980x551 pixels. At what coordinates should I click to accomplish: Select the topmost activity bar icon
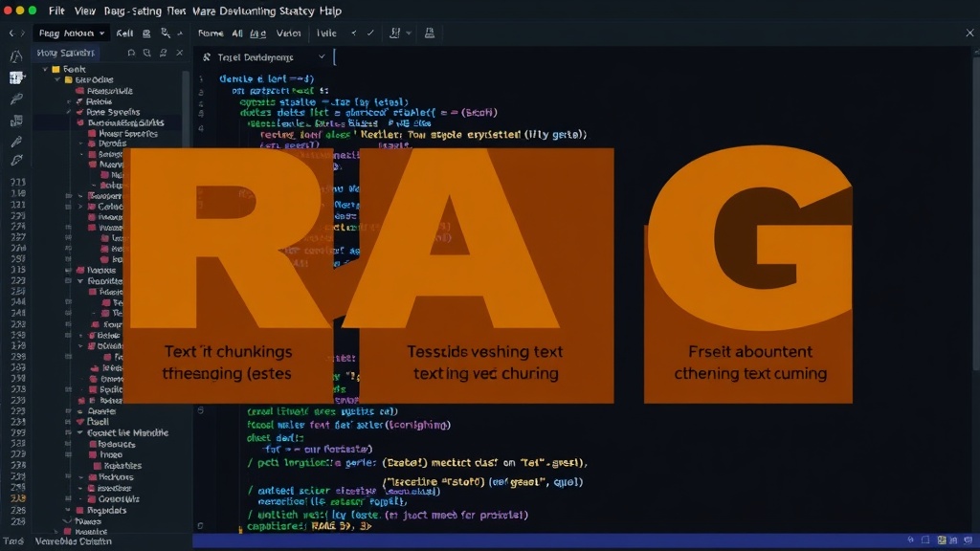click(x=16, y=56)
